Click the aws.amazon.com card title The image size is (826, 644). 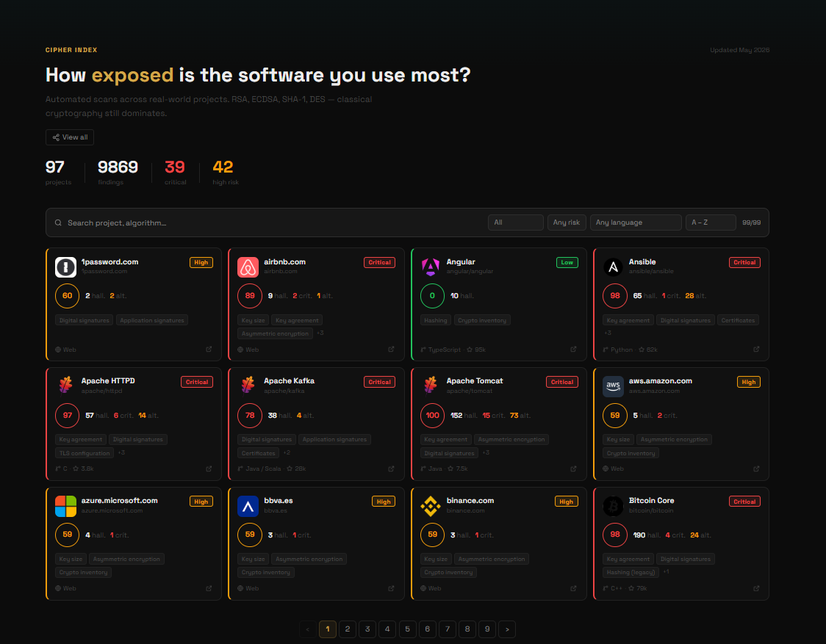click(660, 380)
